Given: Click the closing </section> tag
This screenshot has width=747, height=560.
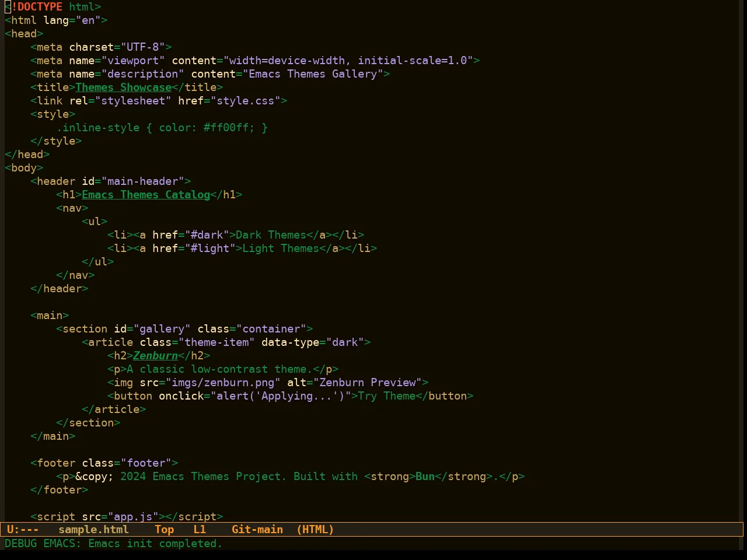Looking at the screenshot, I should (88, 423).
